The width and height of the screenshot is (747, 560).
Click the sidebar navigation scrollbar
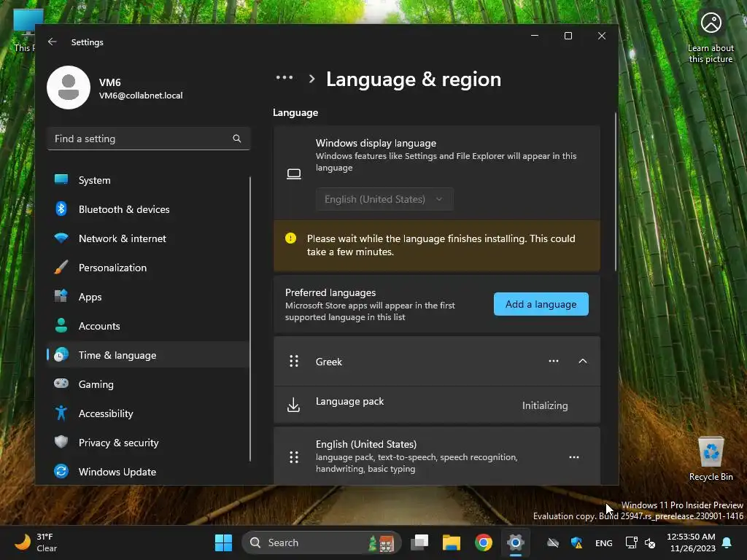coord(249,319)
